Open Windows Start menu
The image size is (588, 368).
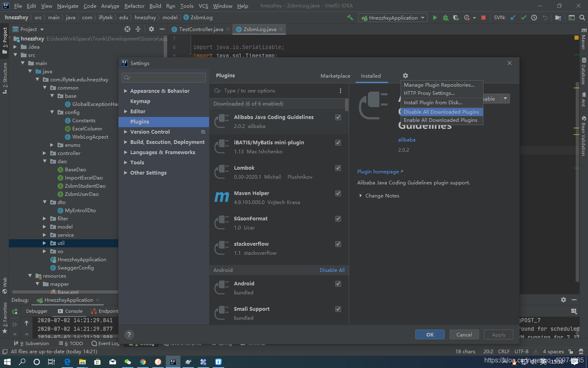[7, 362]
